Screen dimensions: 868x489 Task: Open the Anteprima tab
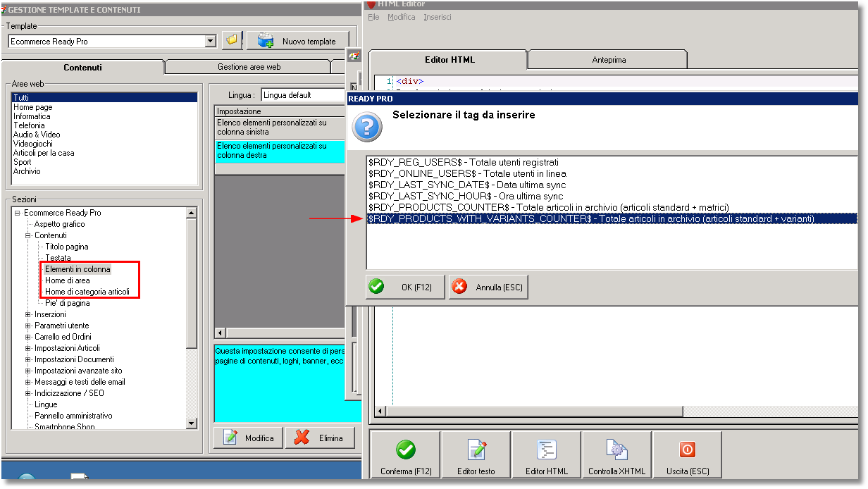click(x=609, y=60)
